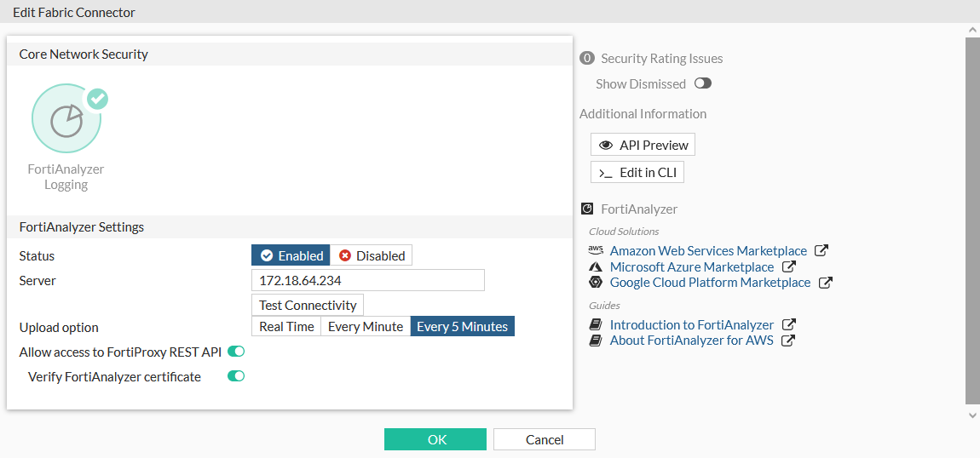The height and width of the screenshot is (458, 980).
Task: Click the external link icon beside Google Cloud Platform Marketplace
Action: coord(825,283)
